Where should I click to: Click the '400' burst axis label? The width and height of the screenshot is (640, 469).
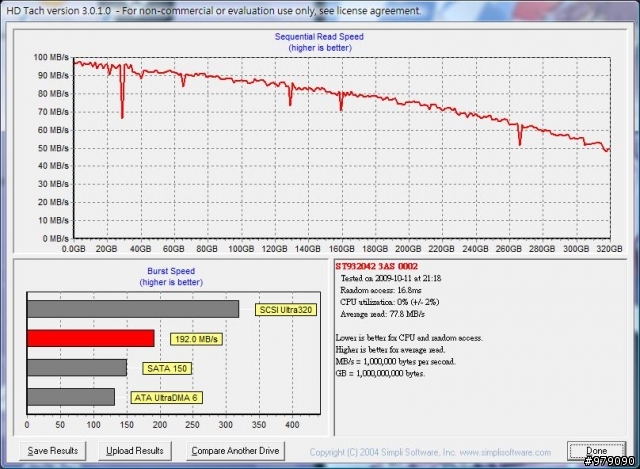(292, 425)
